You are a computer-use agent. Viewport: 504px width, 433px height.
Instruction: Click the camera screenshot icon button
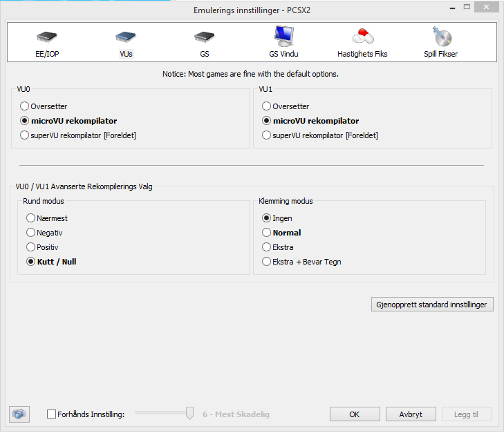[19, 414]
